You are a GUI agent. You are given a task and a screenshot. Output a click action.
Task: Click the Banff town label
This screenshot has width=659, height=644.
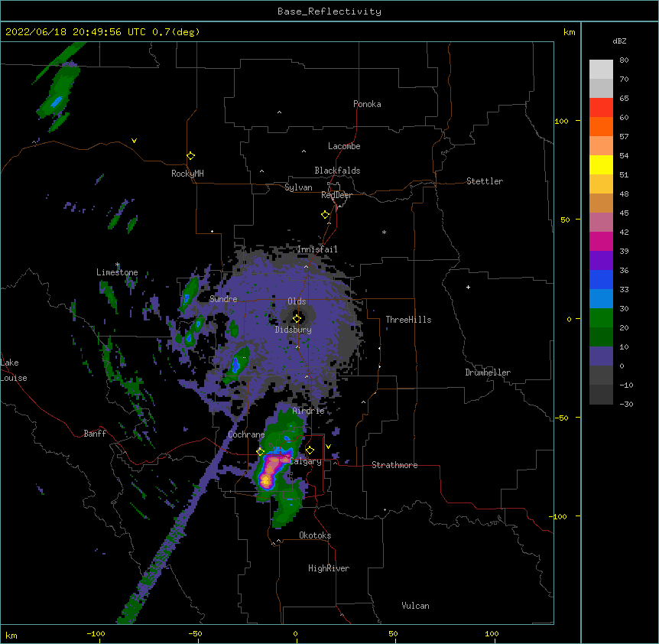95,434
